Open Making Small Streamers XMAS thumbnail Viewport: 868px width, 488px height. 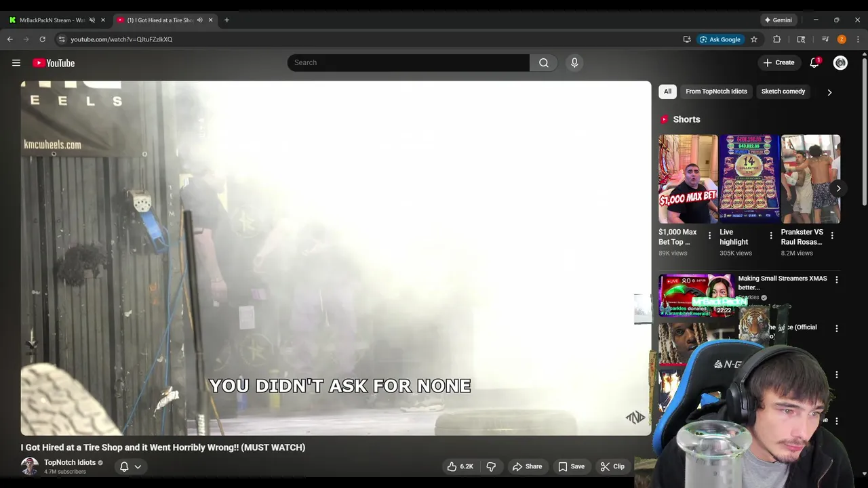click(x=696, y=295)
